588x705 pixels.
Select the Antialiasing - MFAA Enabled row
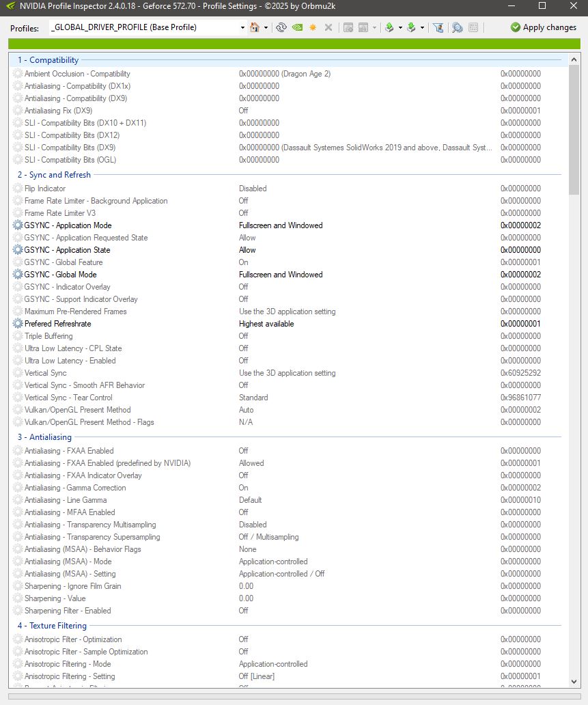[x=288, y=512]
